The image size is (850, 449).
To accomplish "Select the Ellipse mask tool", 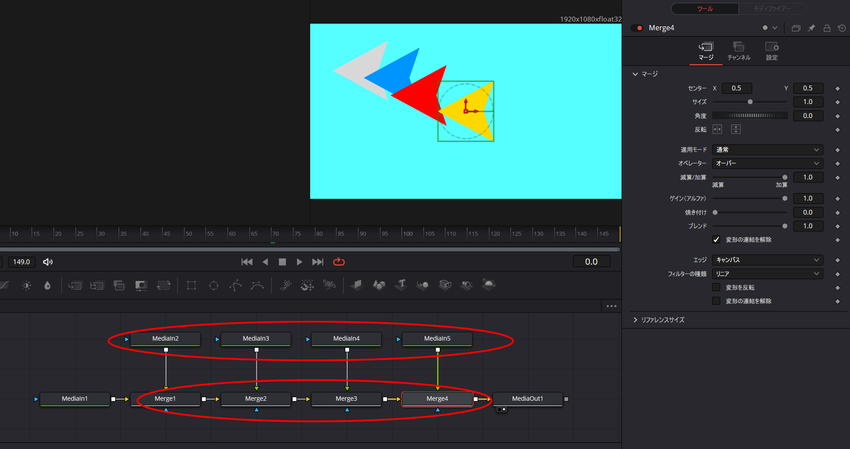I will click(214, 285).
